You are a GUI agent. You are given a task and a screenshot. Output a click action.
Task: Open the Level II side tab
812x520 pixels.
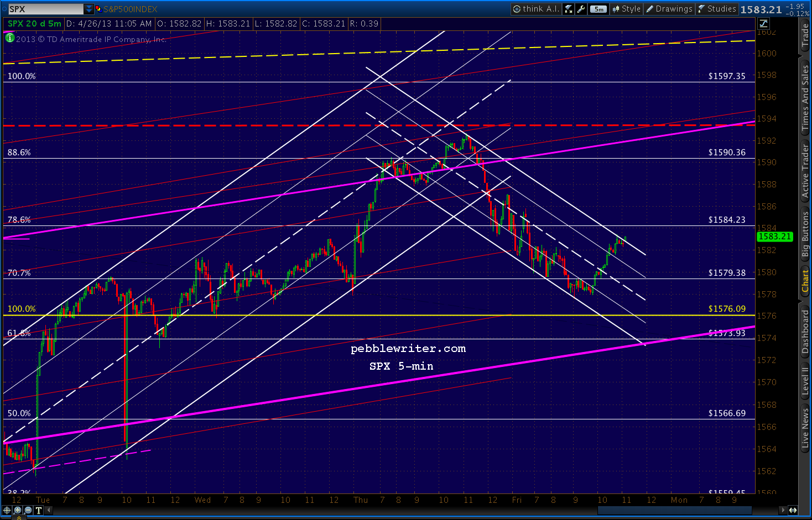click(x=805, y=381)
